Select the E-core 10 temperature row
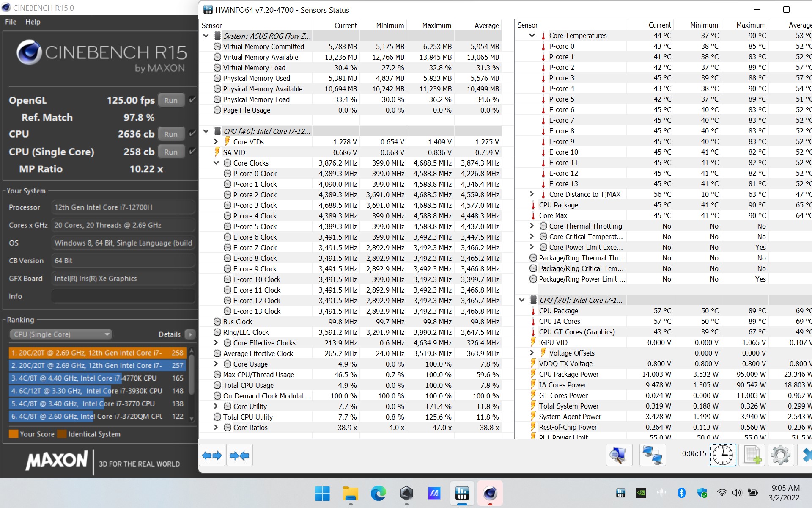This screenshot has height=508, width=812. 664,152
